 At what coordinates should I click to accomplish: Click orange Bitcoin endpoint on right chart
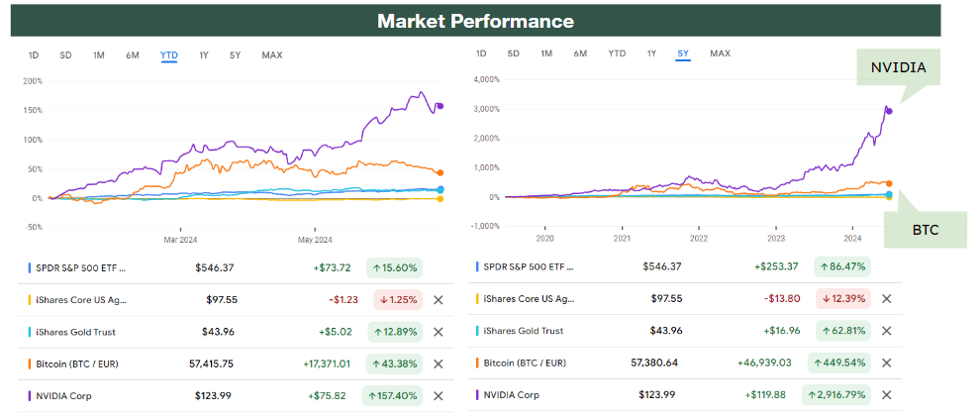coord(889,183)
